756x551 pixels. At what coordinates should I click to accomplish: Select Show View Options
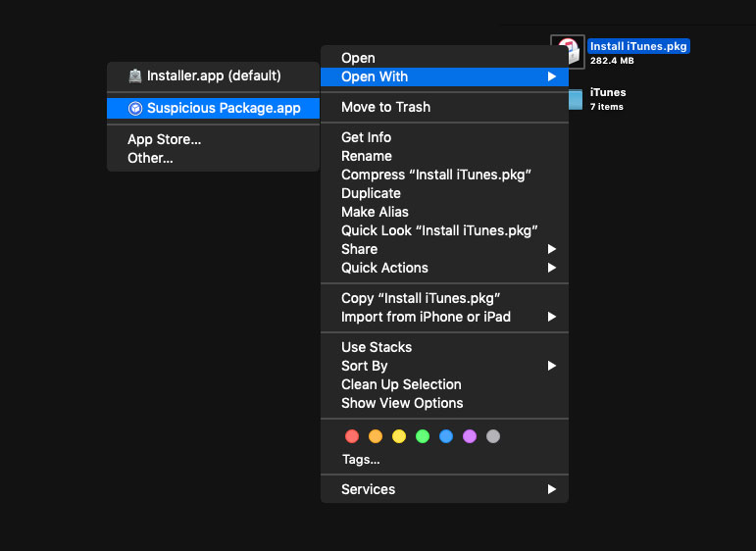pos(444,403)
